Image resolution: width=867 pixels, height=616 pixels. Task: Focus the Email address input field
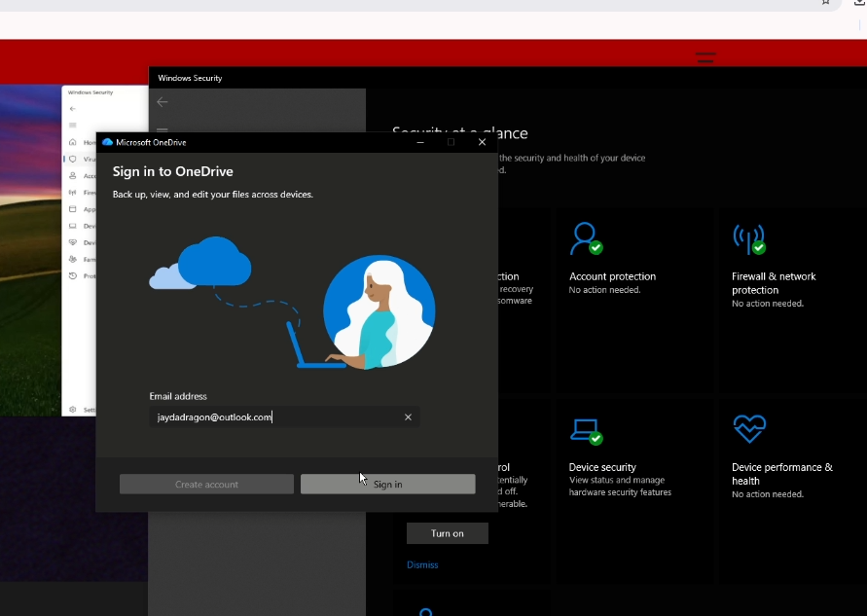click(x=284, y=417)
